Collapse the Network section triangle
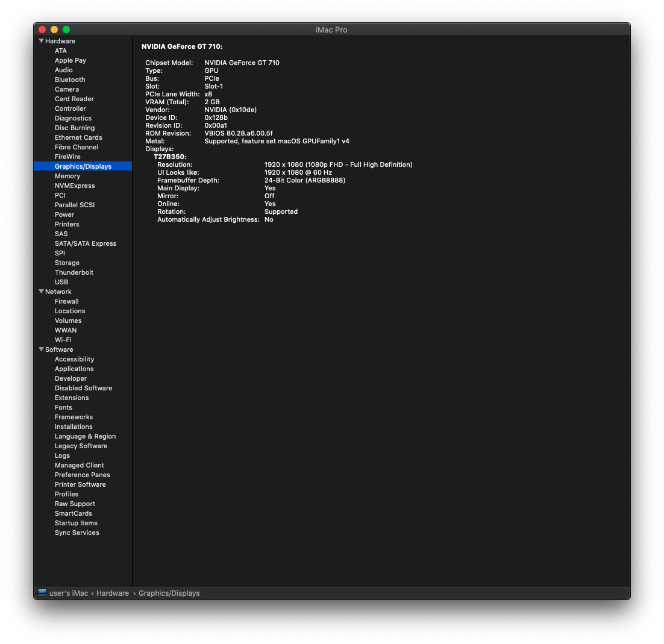Screen dimensions: 664x644 41,292
